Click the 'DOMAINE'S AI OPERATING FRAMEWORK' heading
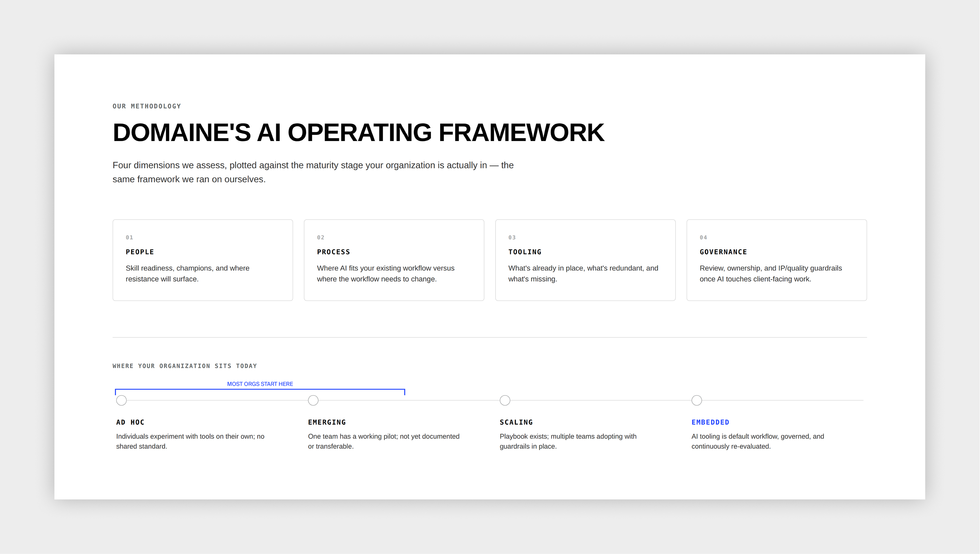980x554 pixels. point(358,133)
